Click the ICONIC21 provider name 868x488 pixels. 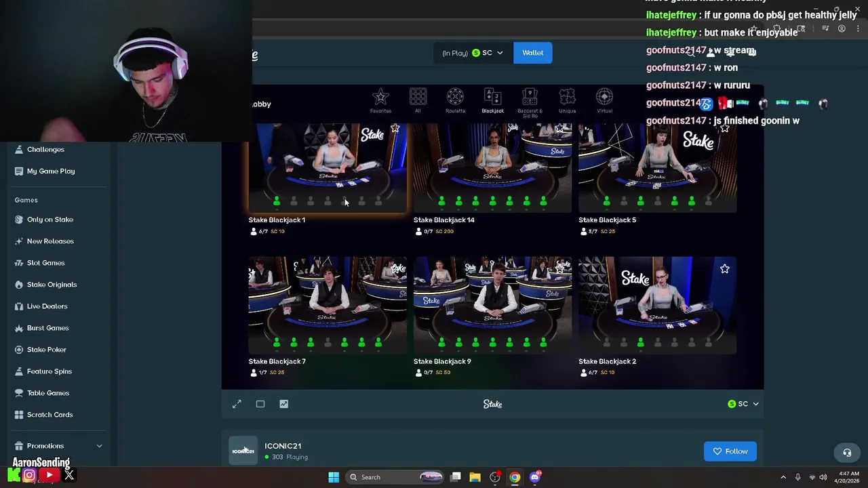283,446
